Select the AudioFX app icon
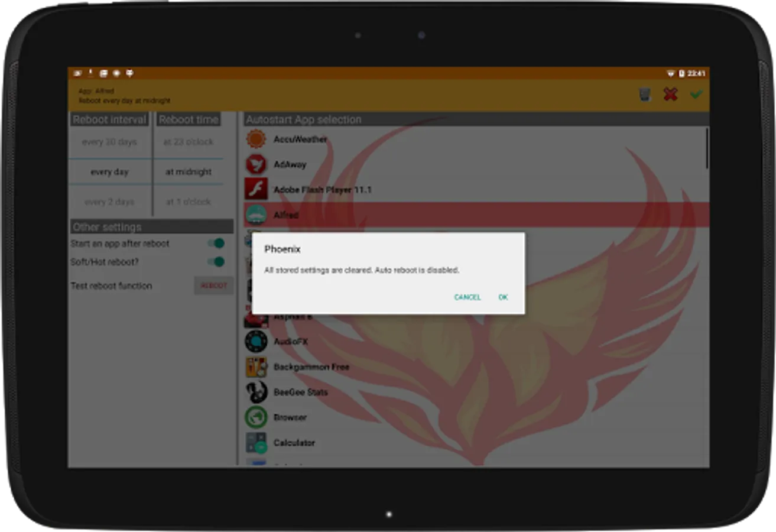Viewport: 776px width, 532px height. (x=256, y=342)
